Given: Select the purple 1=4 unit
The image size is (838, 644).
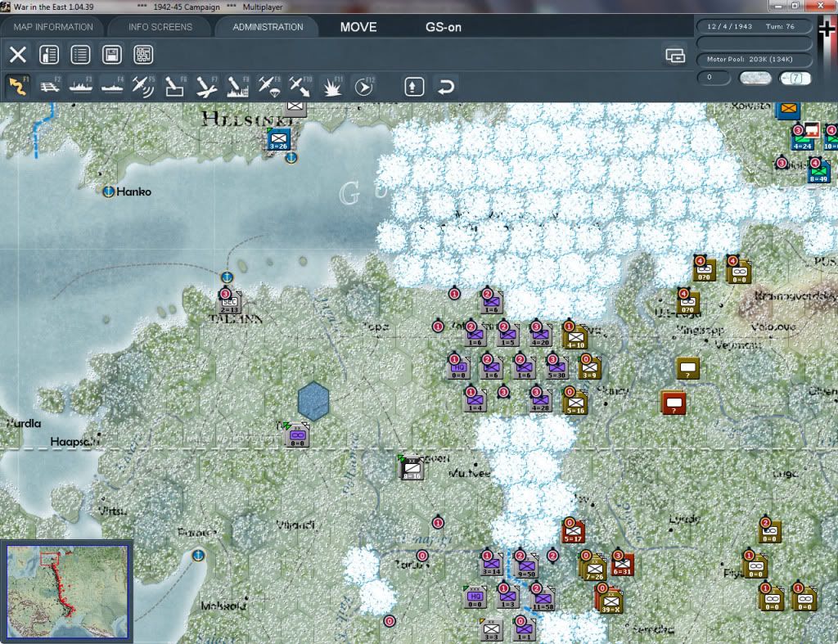Looking at the screenshot, I should (475, 400).
